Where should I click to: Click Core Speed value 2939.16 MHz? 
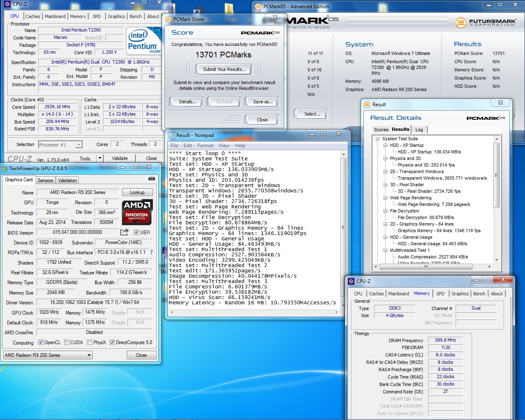58,107
